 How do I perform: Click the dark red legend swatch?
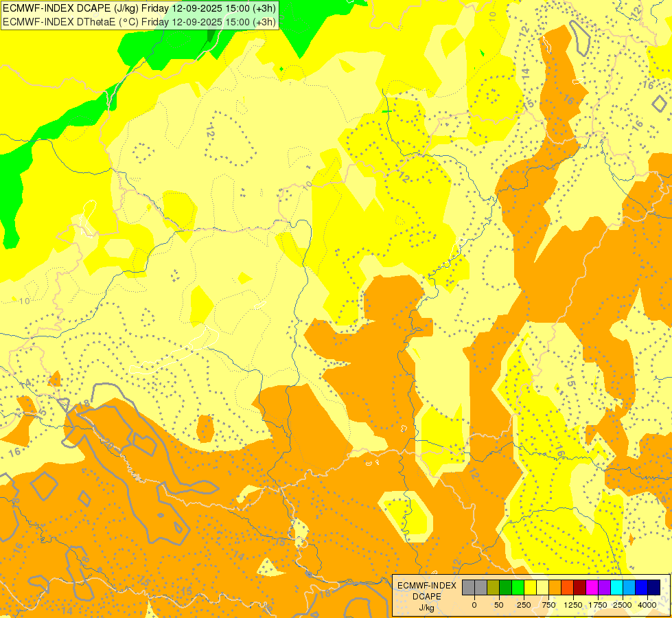[580, 587]
